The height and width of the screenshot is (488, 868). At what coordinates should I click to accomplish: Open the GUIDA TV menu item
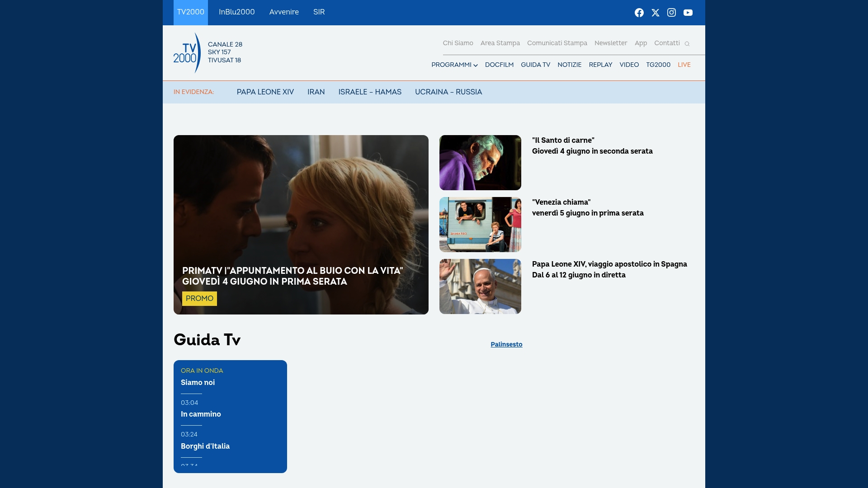click(x=535, y=65)
